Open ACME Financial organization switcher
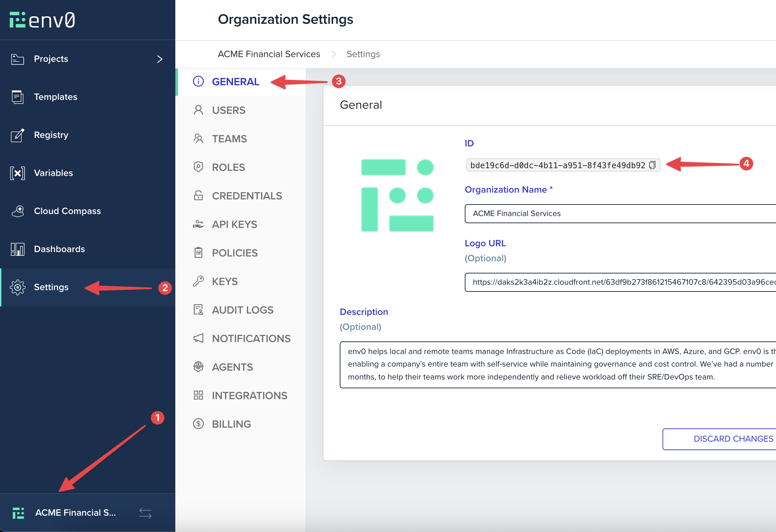Image resolution: width=776 pixels, height=532 pixels. tap(75, 513)
